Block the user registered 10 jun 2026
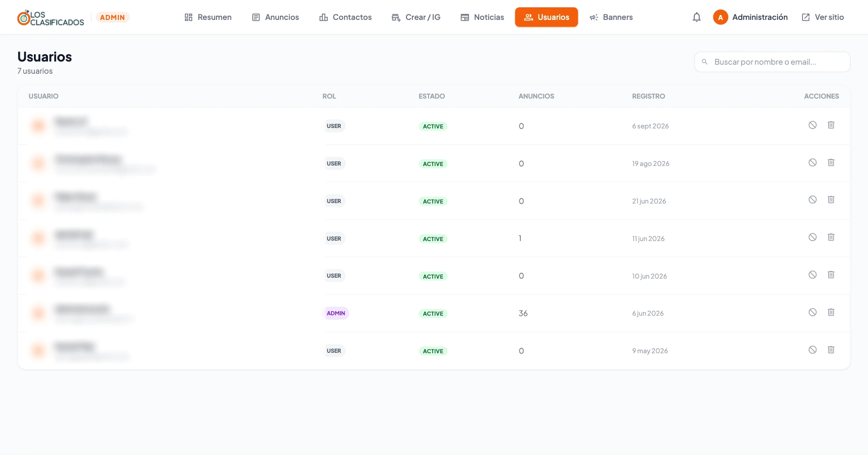The height and width of the screenshot is (455, 868). (812, 275)
